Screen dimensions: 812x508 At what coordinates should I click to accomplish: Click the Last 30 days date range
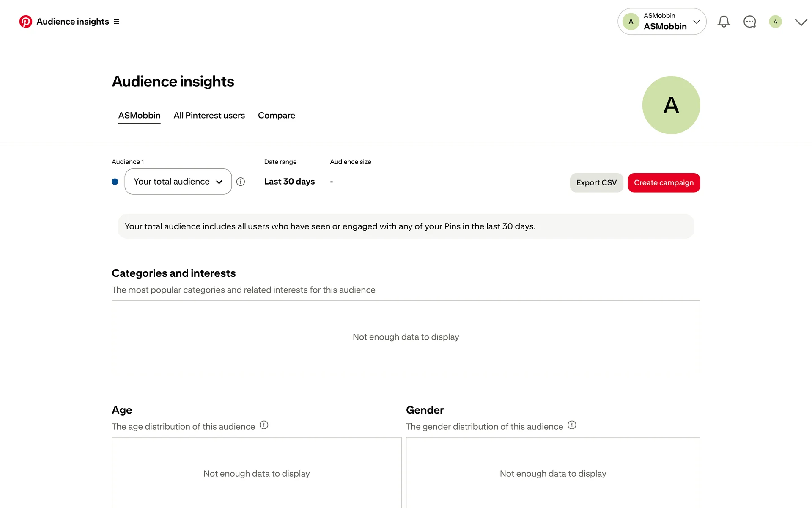(289, 182)
